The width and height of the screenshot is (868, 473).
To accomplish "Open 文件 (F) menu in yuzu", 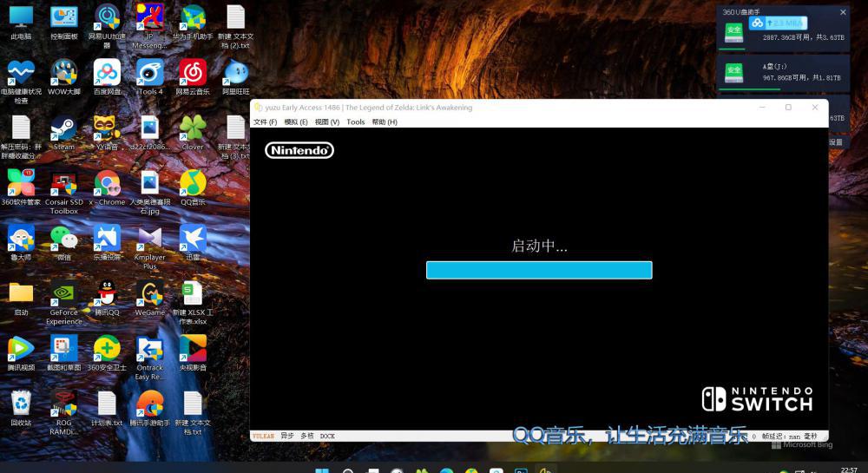I will (265, 122).
